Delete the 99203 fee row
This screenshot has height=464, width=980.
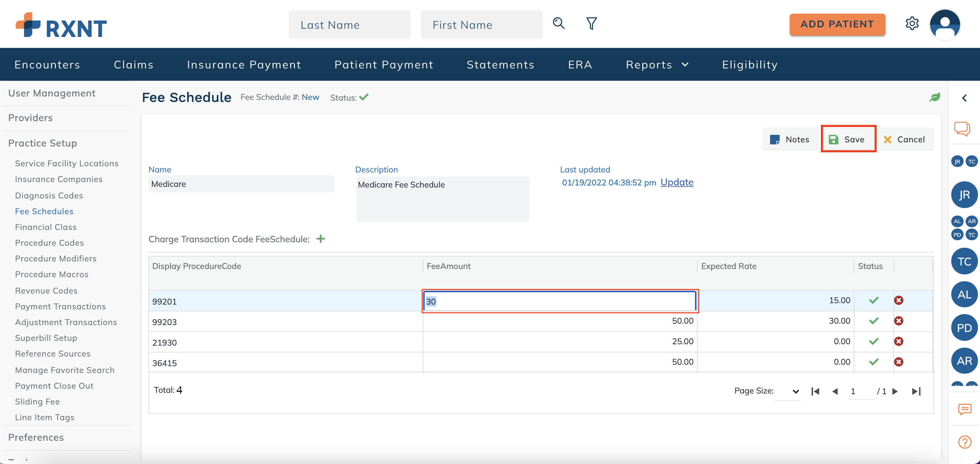click(899, 321)
